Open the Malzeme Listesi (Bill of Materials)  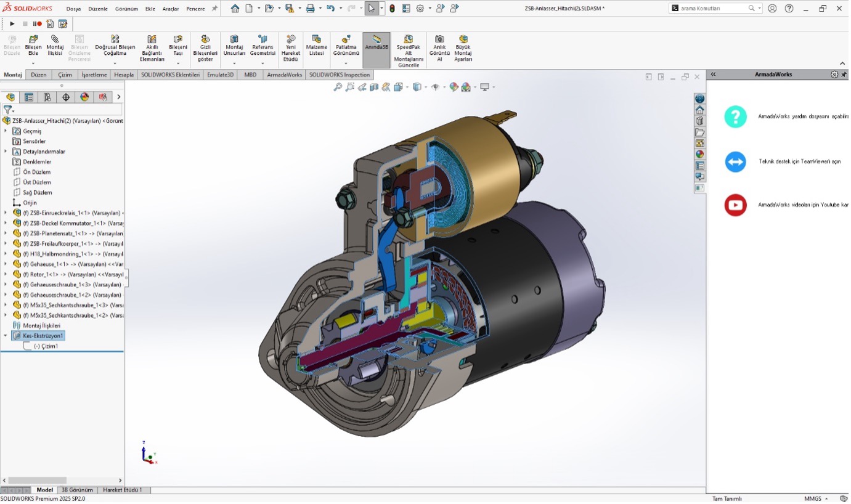(317, 46)
